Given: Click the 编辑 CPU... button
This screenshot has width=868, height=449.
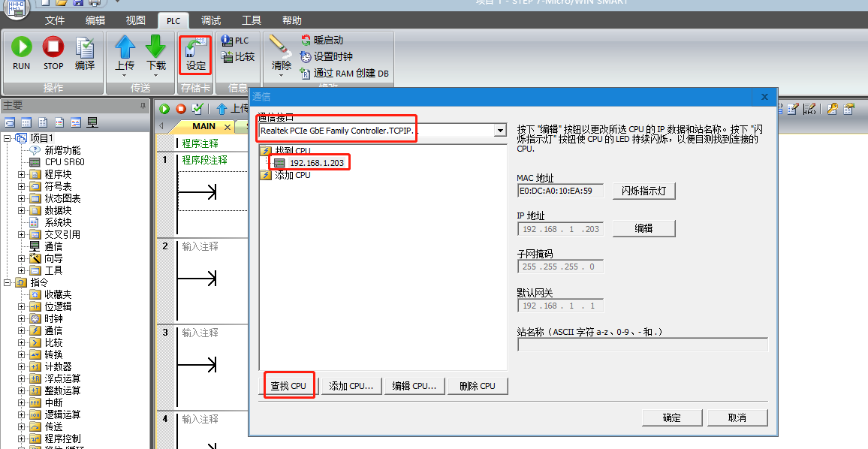Looking at the screenshot, I should [414, 386].
